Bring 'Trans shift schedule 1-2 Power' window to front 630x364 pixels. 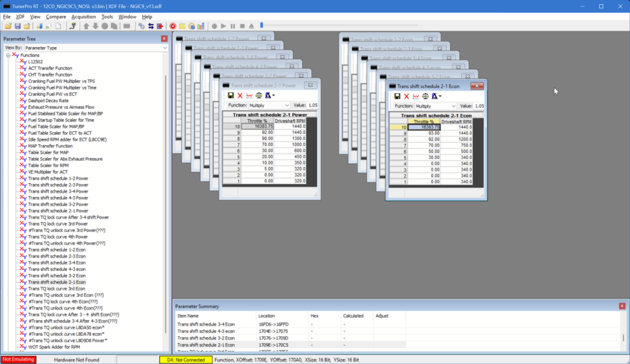point(217,39)
